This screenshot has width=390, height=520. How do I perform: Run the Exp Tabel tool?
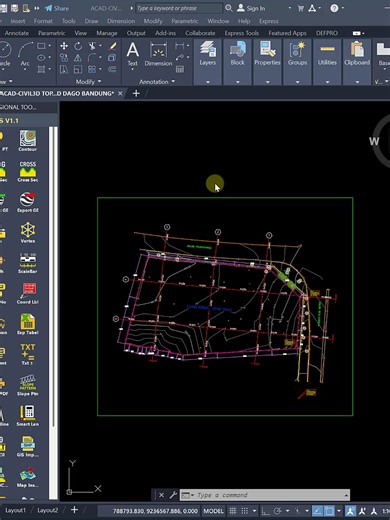pyautogui.click(x=28, y=324)
